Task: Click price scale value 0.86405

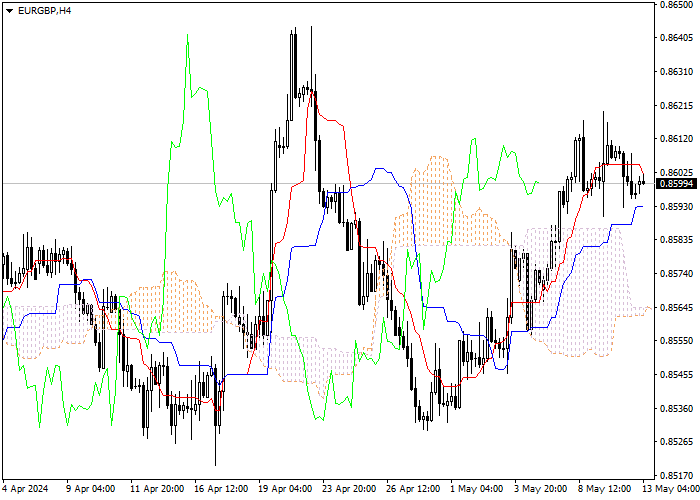Action: tap(676, 38)
